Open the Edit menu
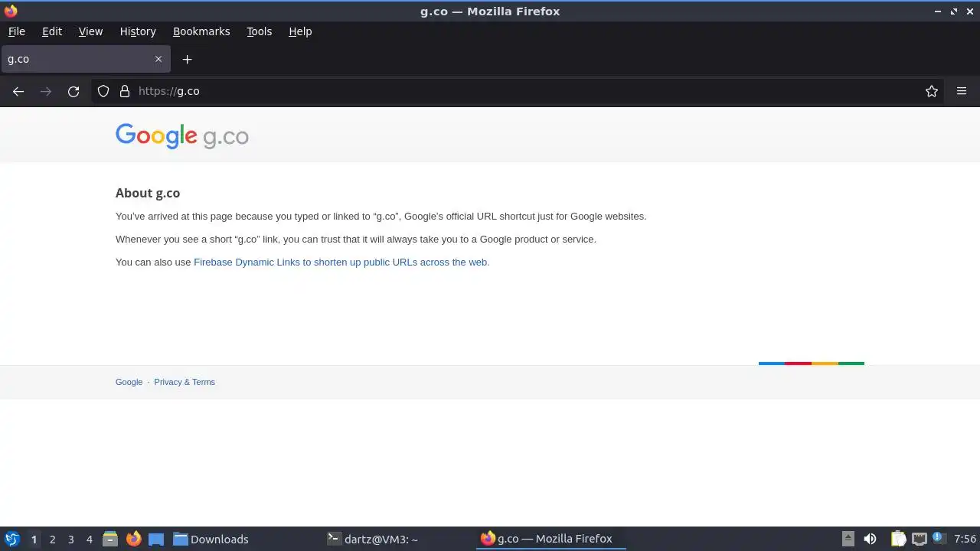 52,31
